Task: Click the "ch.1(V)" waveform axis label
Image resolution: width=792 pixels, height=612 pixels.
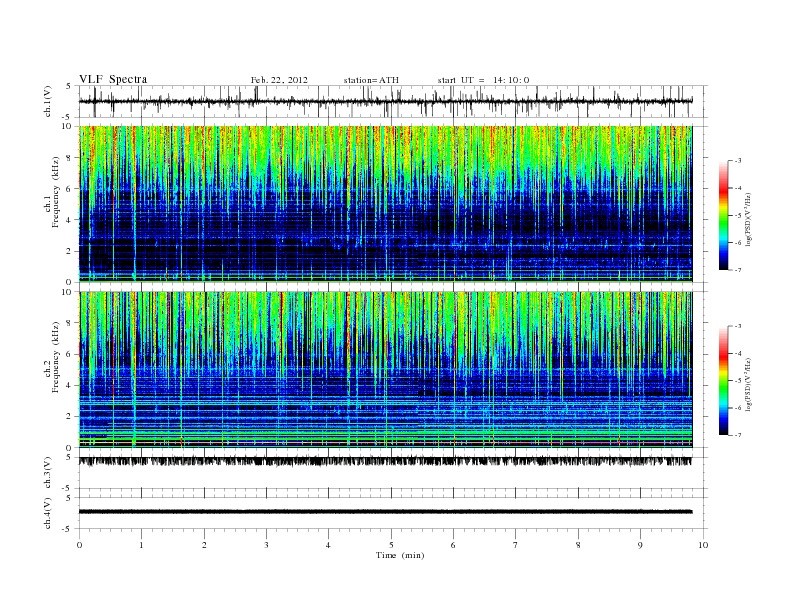Action: click(47, 101)
